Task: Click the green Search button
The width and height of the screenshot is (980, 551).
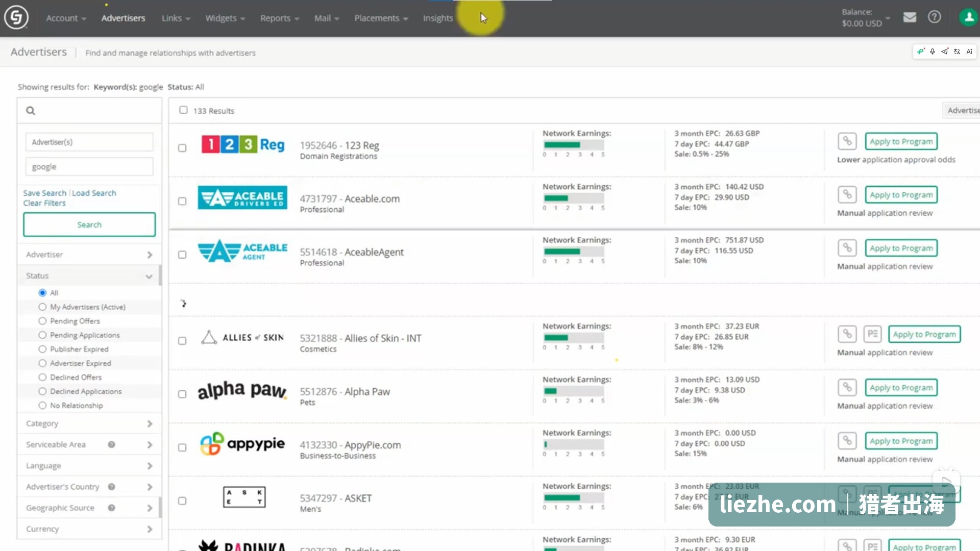Action: [89, 224]
